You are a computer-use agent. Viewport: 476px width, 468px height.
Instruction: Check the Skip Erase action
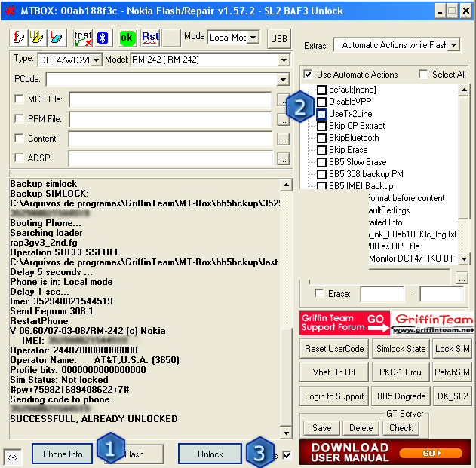pos(321,150)
